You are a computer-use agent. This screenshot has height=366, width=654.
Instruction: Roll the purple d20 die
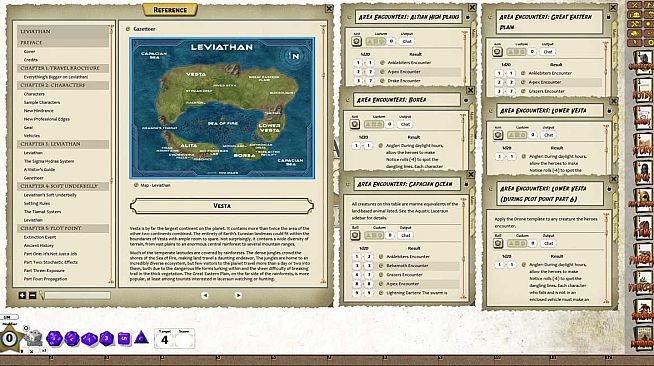pyautogui.click(x=54, y=338)
